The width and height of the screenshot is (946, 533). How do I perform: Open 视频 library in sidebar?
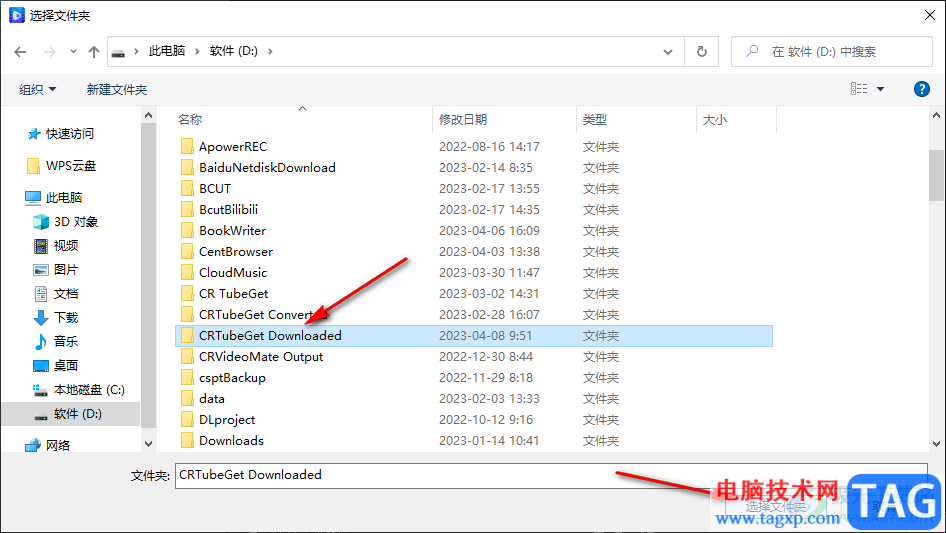pos(66,246)
